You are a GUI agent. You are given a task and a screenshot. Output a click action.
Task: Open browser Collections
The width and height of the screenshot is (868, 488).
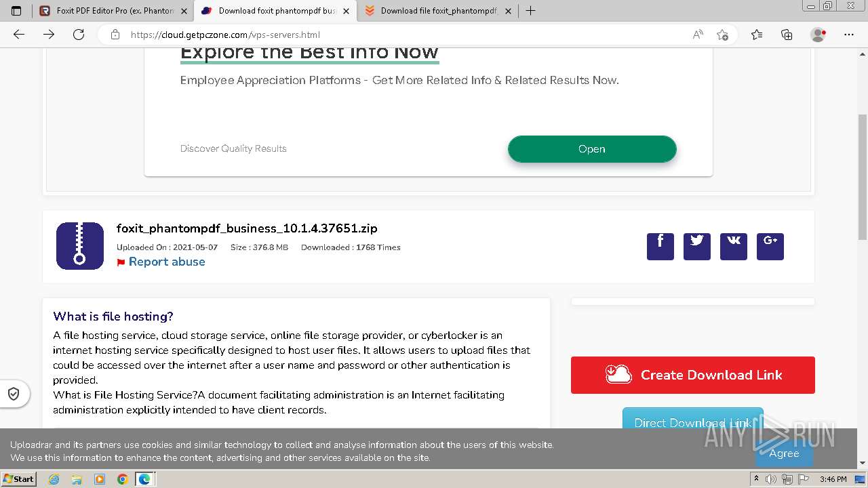[787, 35]
